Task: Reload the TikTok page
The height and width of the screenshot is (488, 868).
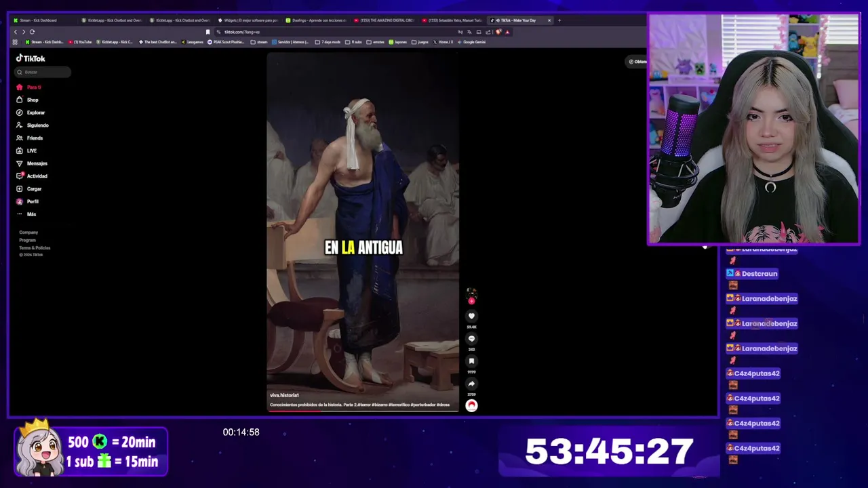Action: pyautogui.click(x=32, y=32)
